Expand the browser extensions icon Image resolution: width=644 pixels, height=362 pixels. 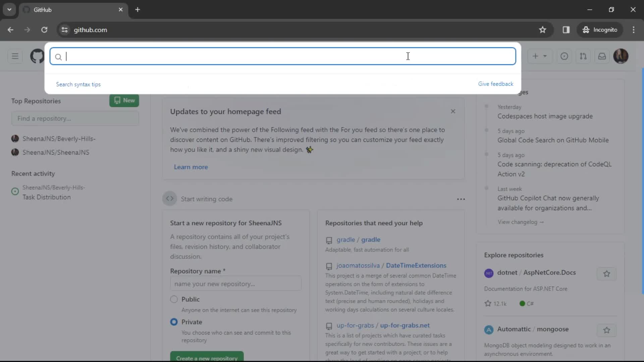click(x=566, y=29)
